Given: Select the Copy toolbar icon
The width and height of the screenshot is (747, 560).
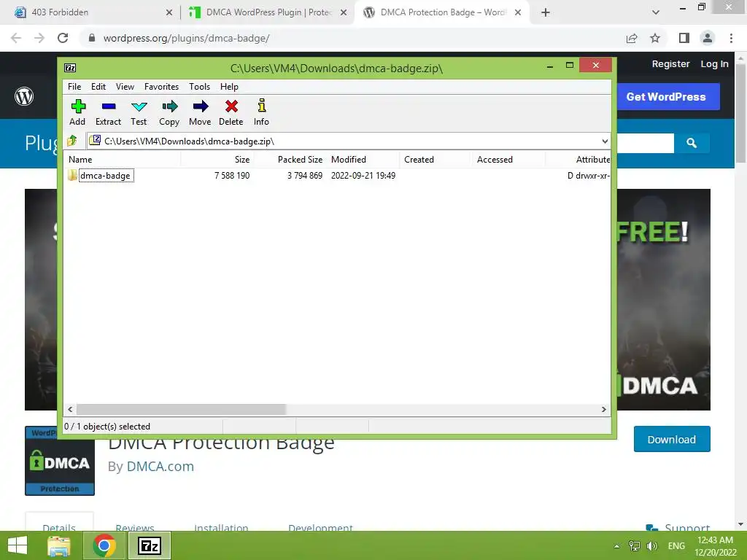Looking at the screenshot, I should point(169,106).
